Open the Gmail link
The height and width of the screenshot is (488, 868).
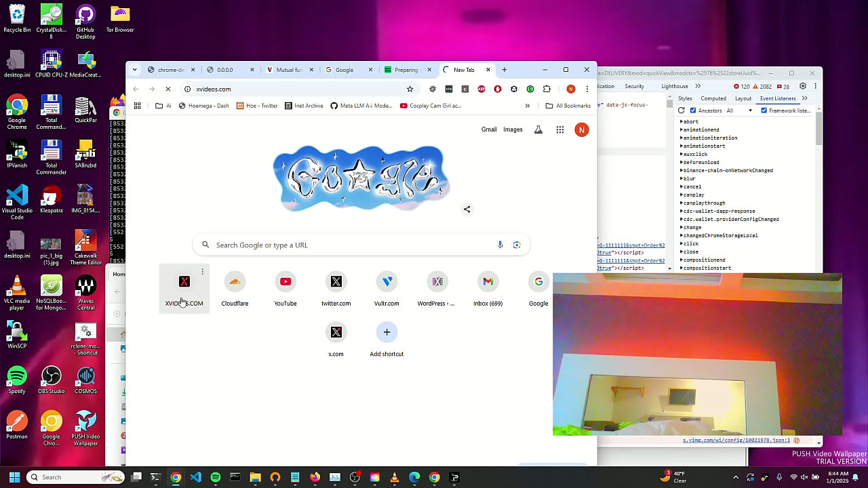click(488, 129)
